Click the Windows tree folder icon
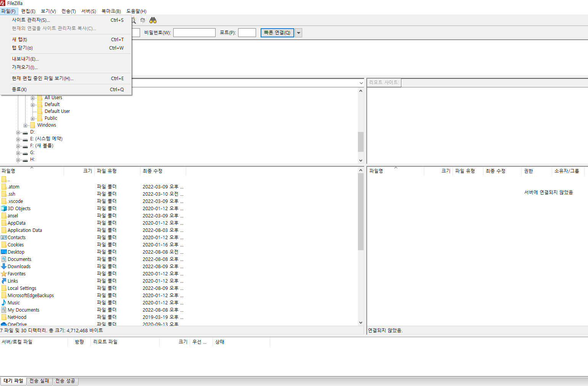 (x=32, y=125)
